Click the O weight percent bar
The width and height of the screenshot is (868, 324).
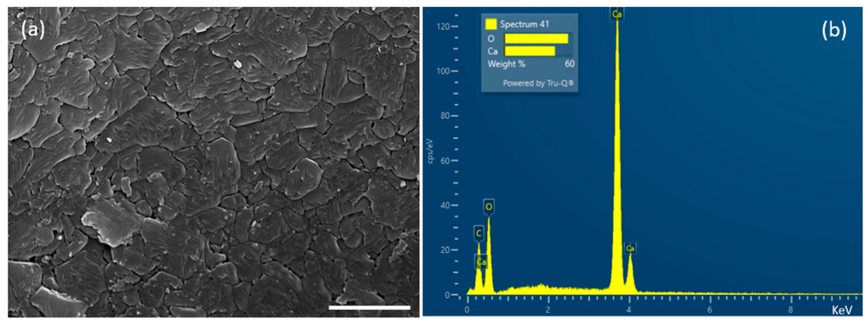pos(536,39)
